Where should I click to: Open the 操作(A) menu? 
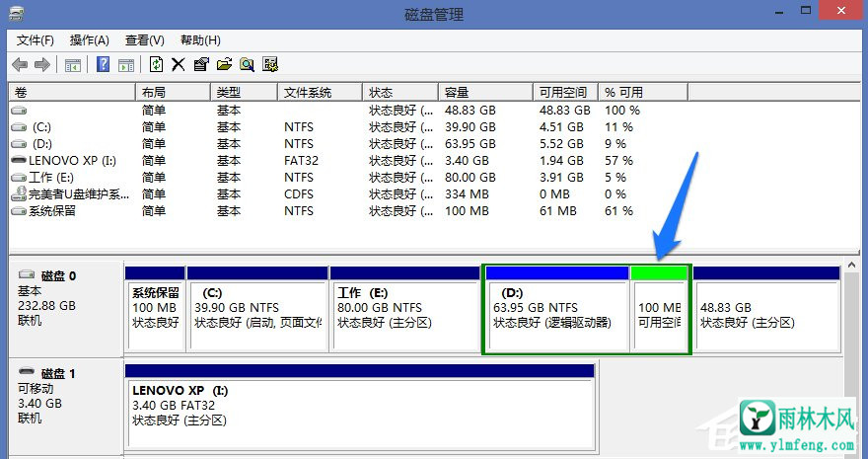click(x=90, y=40)
